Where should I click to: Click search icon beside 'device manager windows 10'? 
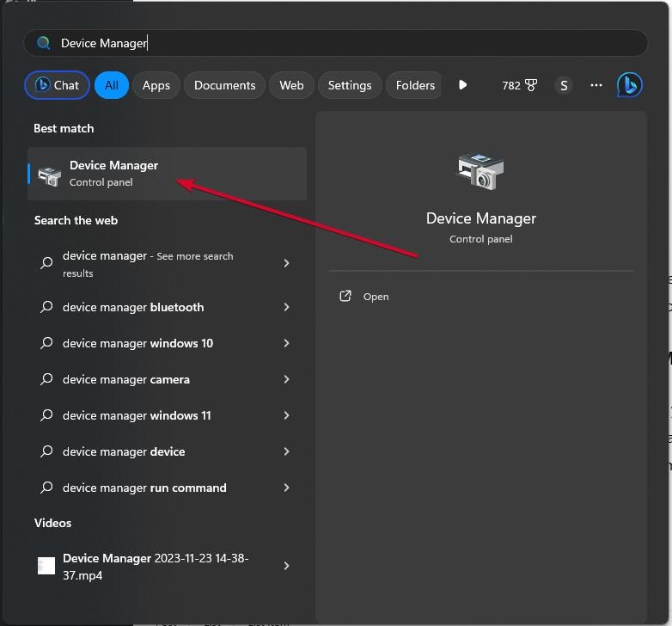(46, 343)
